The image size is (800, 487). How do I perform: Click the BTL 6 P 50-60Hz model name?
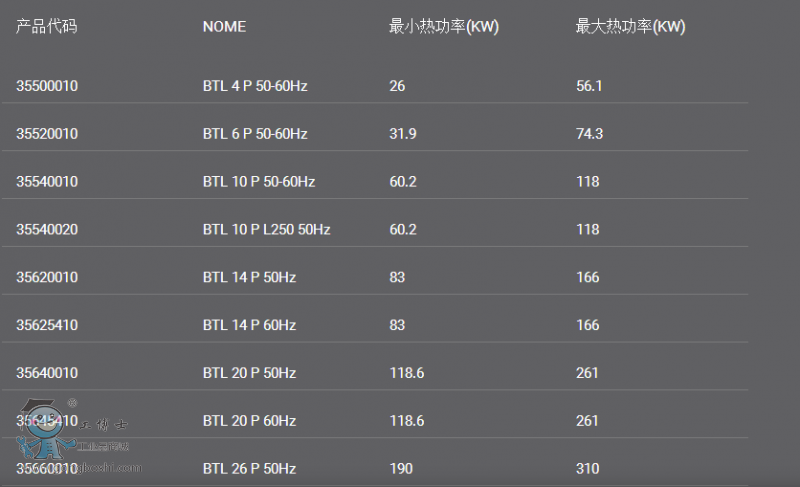[254, 134]
